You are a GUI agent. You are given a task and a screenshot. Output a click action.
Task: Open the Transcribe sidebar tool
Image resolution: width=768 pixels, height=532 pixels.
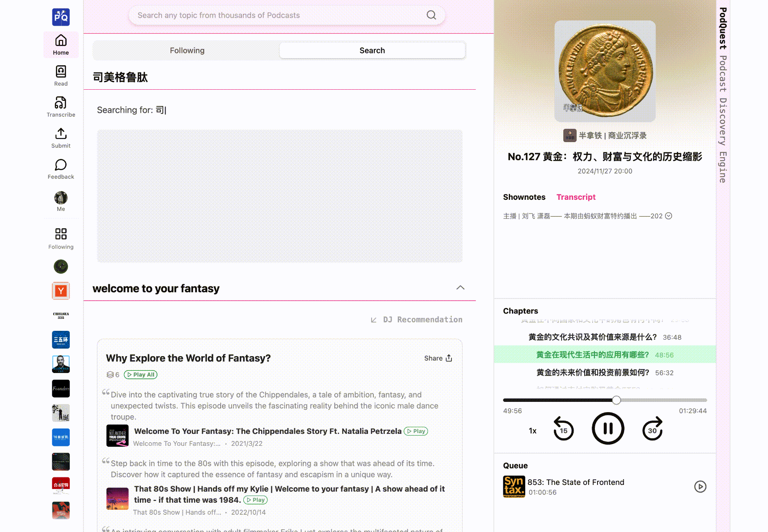click(x=61, y=107)
